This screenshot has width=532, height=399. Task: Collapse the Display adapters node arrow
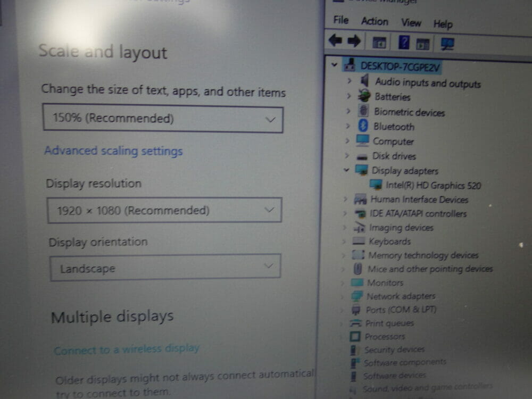tap(346, 170)
